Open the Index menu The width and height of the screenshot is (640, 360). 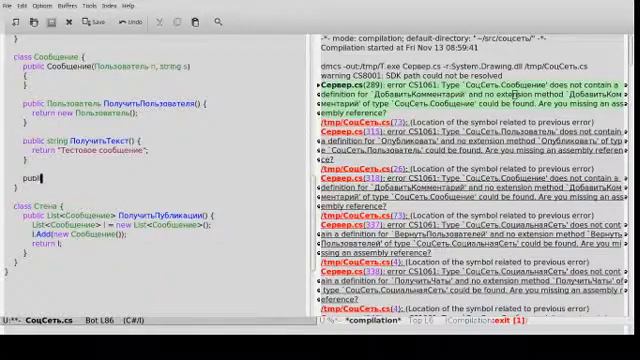point(109,6)
